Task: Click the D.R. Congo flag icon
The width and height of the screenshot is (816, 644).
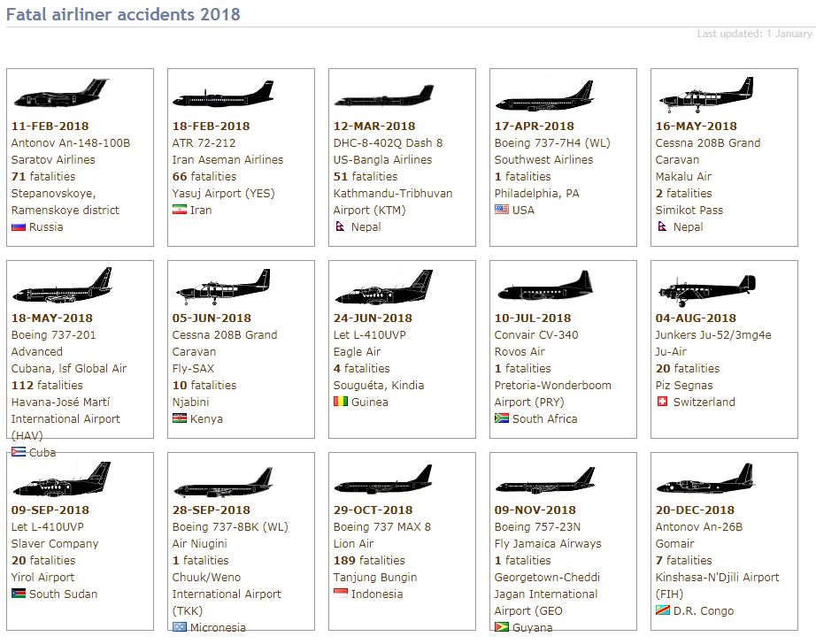Action: [x=663, y=610]
